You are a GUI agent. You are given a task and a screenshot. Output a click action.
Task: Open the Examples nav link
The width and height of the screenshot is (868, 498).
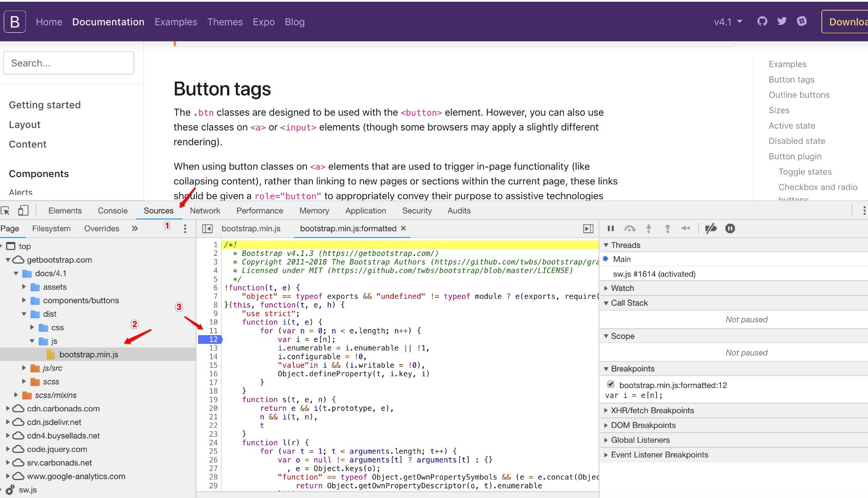[x=176, y=22]
